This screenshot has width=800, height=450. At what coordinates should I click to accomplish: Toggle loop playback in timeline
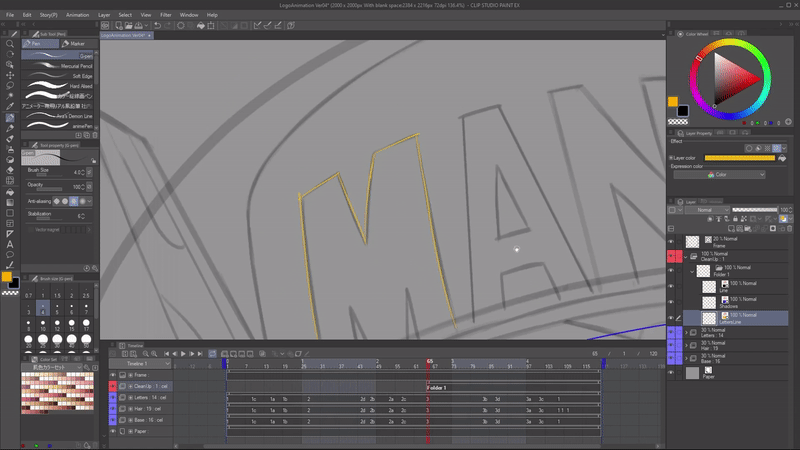[212, 354]
